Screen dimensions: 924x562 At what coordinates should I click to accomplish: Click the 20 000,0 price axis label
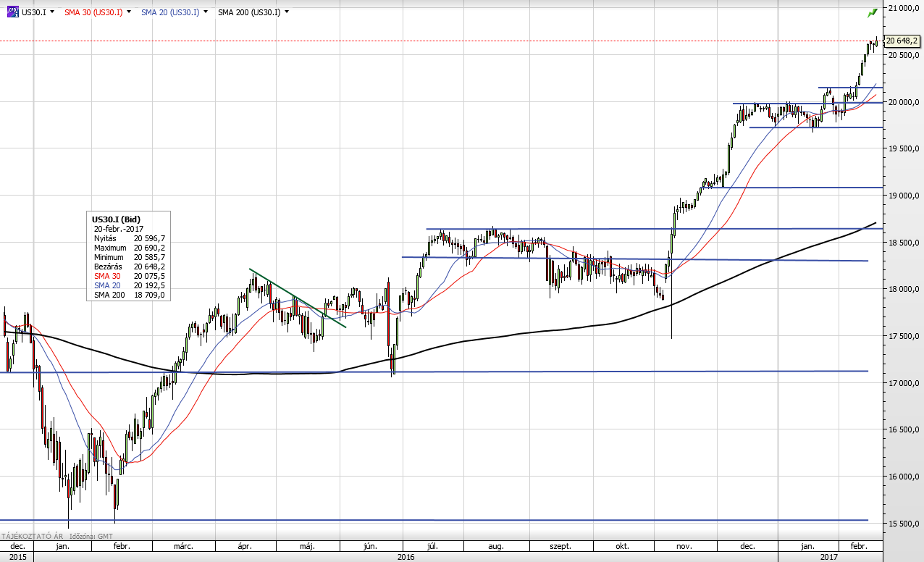[903, 102]
